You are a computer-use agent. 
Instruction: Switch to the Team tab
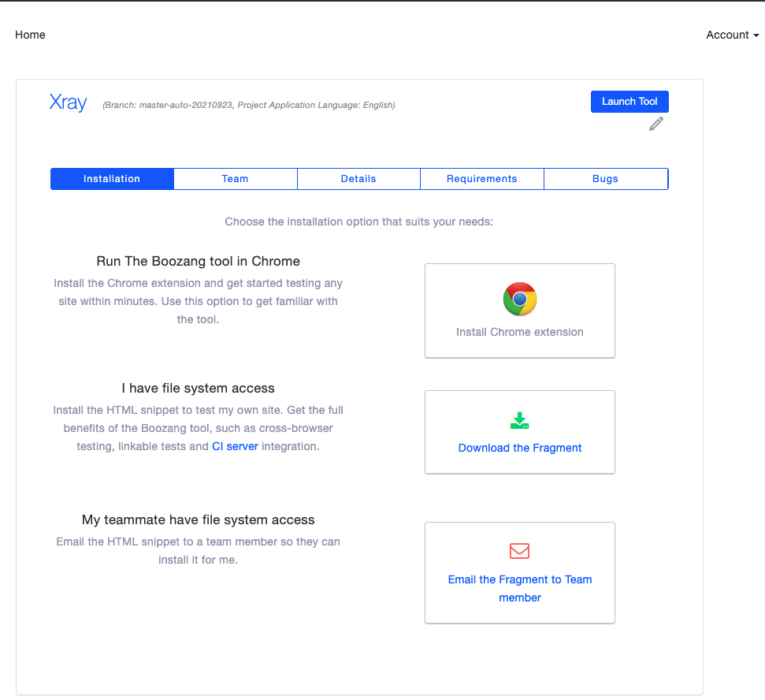click(x=235, y=179)
